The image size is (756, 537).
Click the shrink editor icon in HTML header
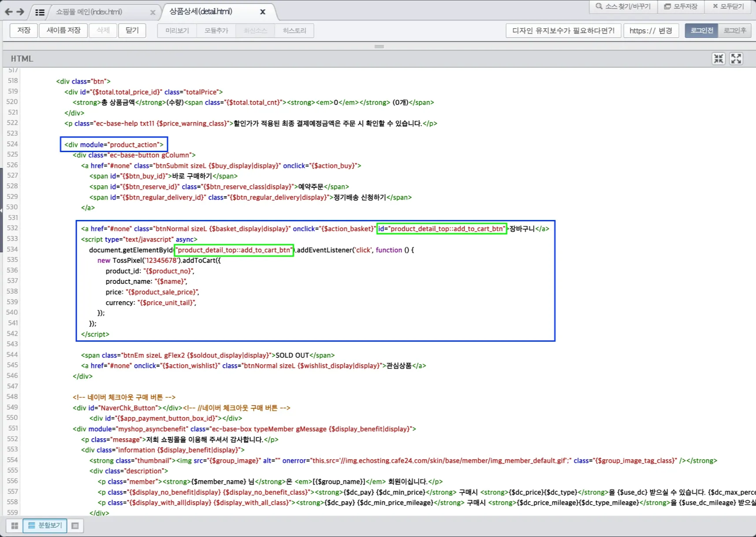(x=719, y=59)
